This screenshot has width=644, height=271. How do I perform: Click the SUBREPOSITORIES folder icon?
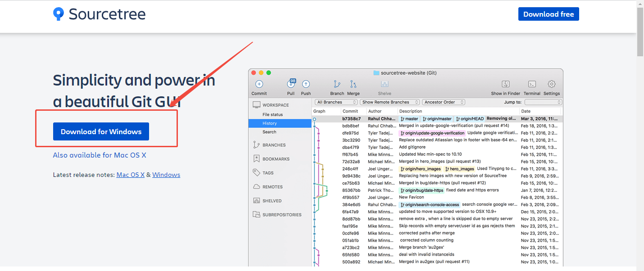click(256, 215)
